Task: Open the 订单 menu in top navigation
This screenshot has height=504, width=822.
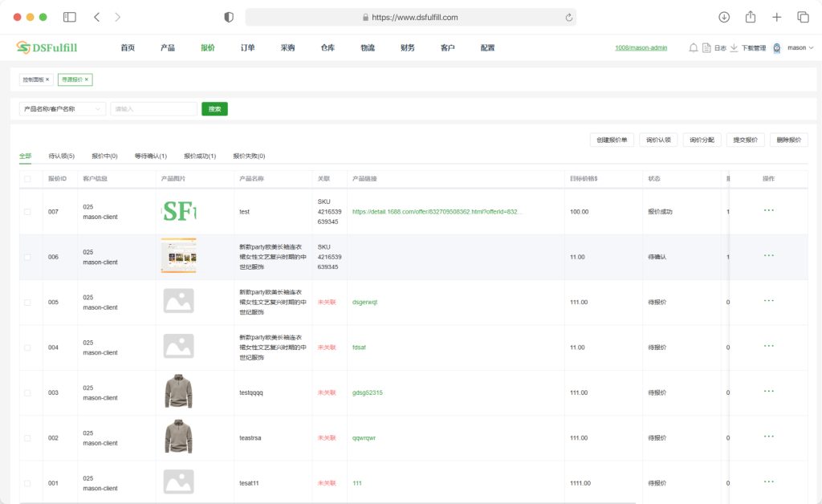Action: point(247,48)
